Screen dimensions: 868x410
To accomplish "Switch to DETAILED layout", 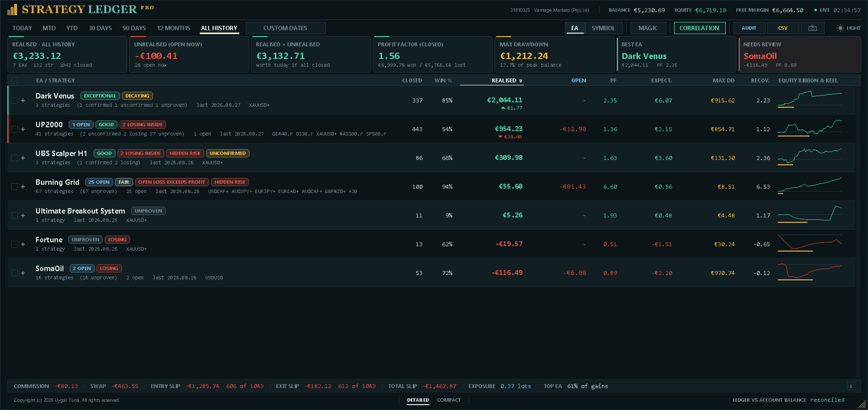I will click(418, 400).
